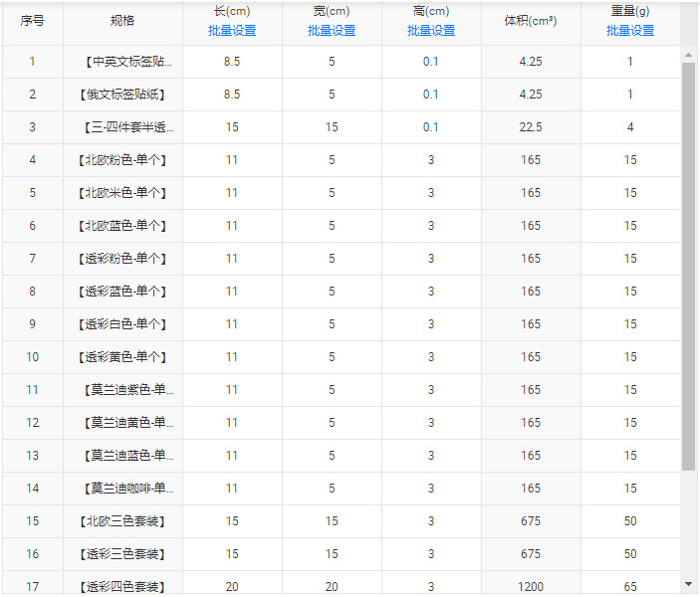The width and height of the screenshot is (700, 597).
Task: Click length field 11 in row 10
Action: pyautogui.click(x=232, y=357)
